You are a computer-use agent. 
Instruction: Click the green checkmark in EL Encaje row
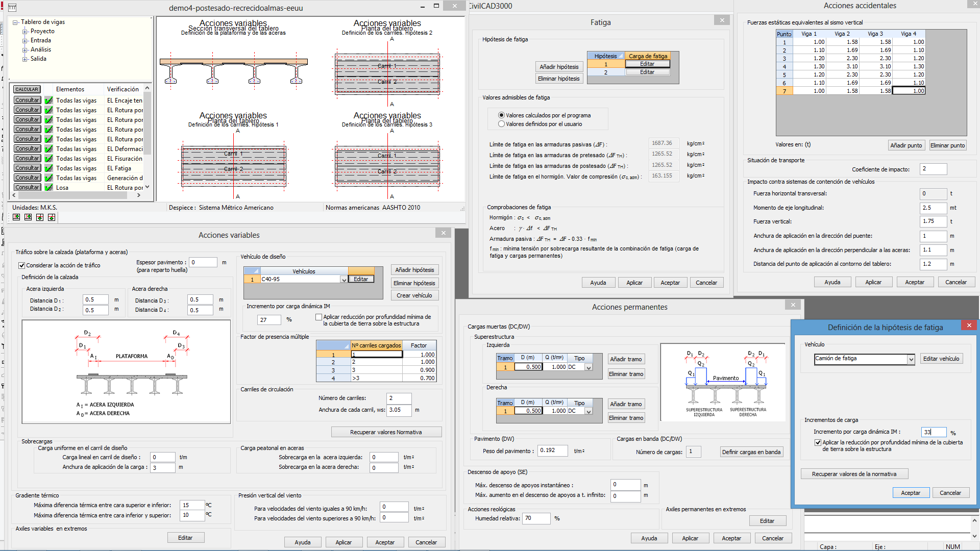[x=48, y=101]
